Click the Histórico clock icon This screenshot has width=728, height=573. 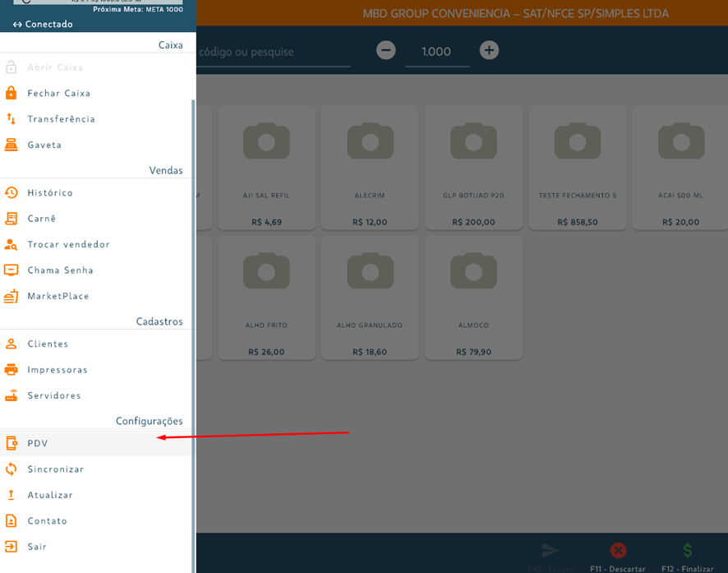point(12,192)
